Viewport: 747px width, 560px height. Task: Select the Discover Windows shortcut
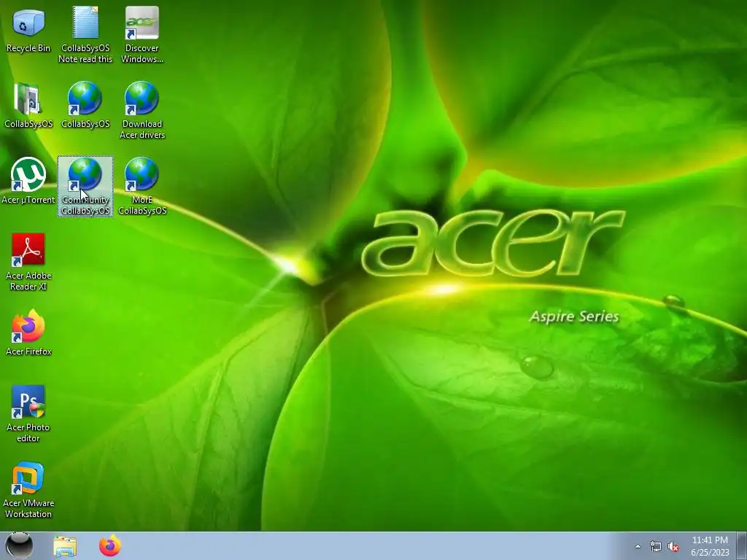click(142, 35)
